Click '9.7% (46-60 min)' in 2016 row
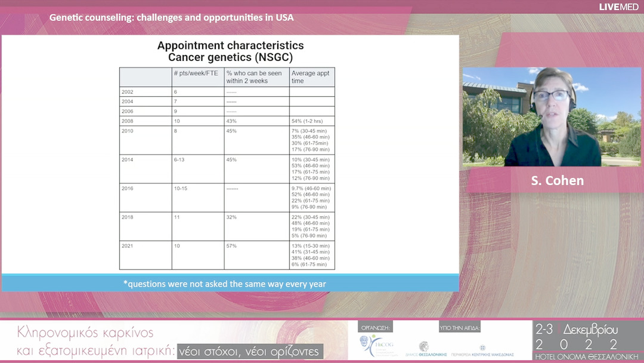 311,189
